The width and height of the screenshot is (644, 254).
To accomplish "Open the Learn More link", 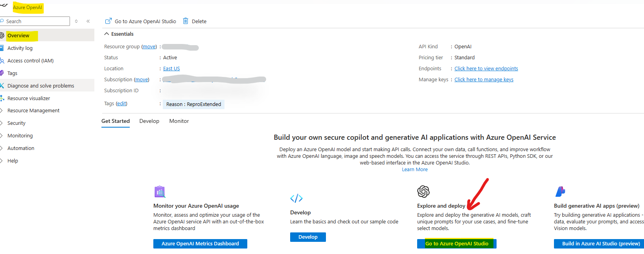I will [x=415, y=170].
